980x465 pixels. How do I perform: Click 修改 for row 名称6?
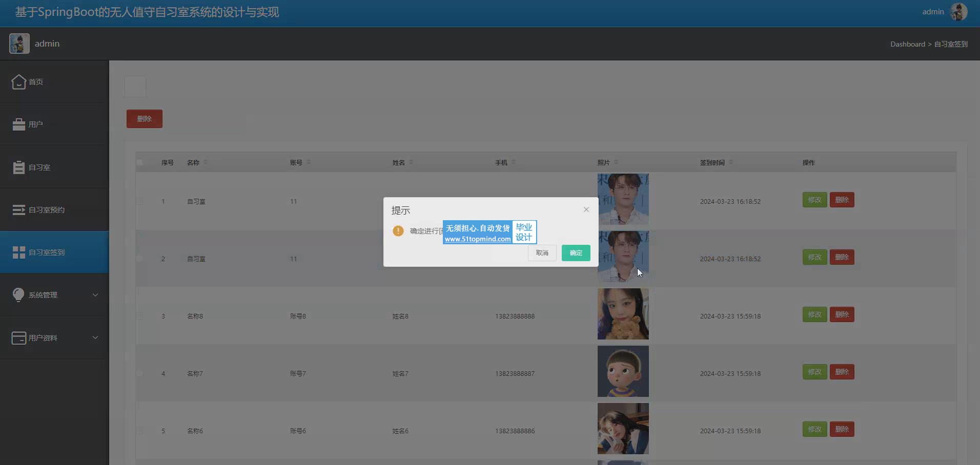815,429
